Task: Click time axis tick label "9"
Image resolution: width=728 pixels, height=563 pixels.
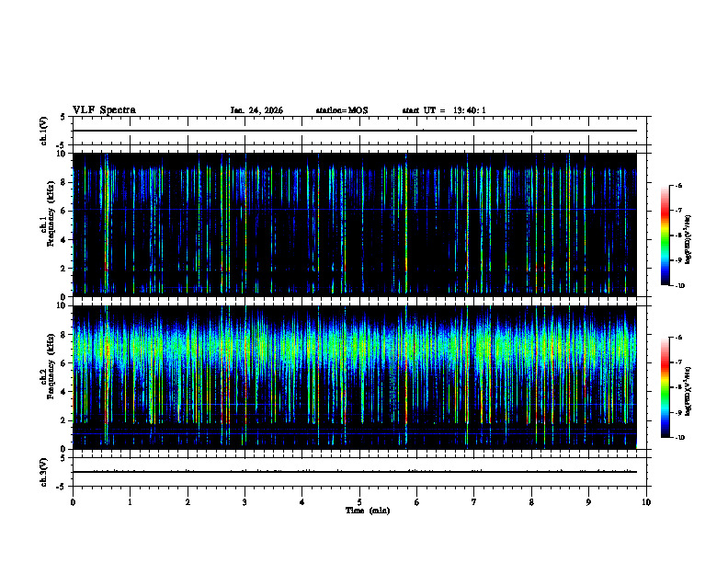Action: [588, 502]
